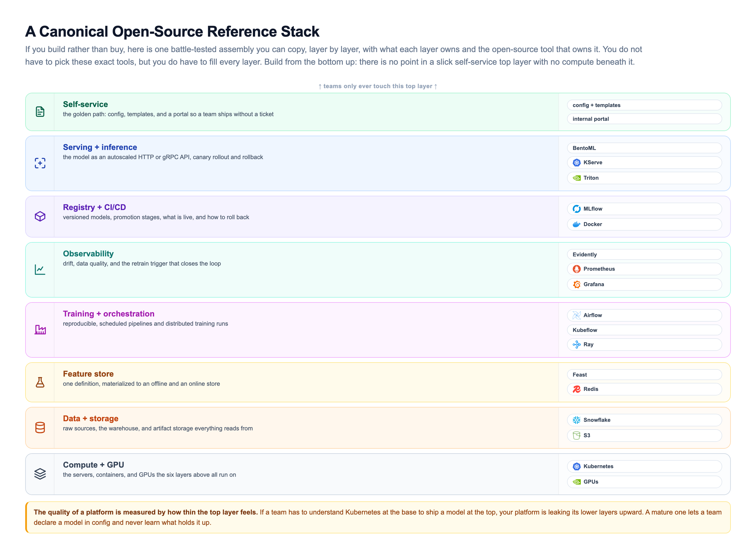
Task: Click the Feature store flask icon
Action: pyautogui.click(x=40, y=382)
